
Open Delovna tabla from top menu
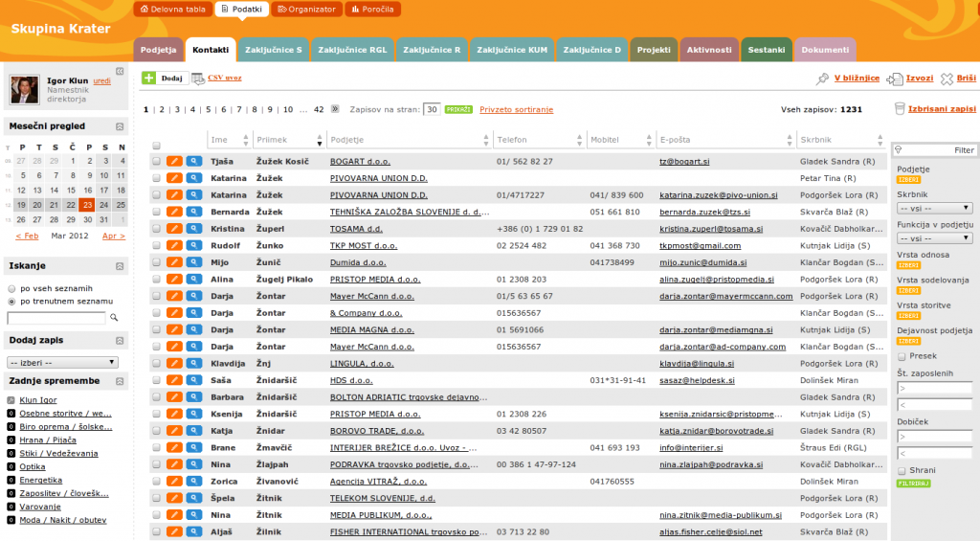coord(173,10)
